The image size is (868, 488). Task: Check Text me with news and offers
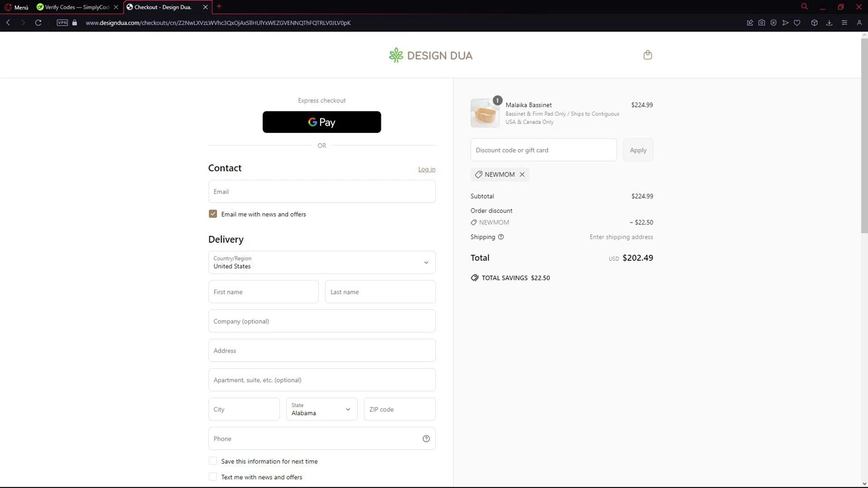pyautogui.click(x=213, y=477)
